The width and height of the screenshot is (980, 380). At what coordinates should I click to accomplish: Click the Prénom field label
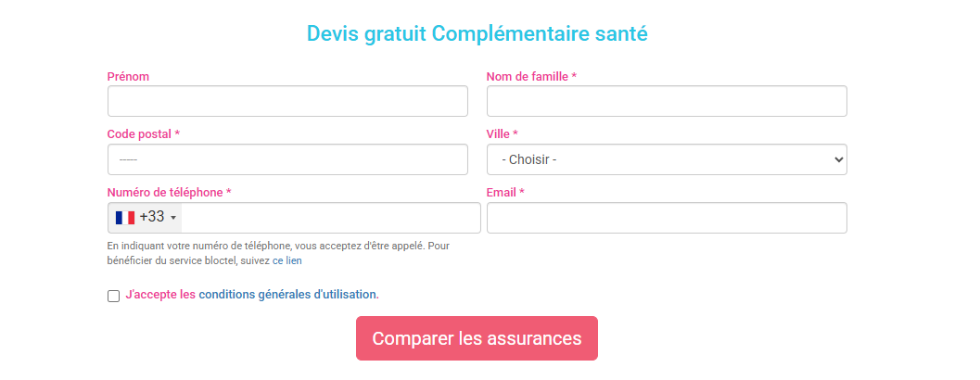click(128, 76)
